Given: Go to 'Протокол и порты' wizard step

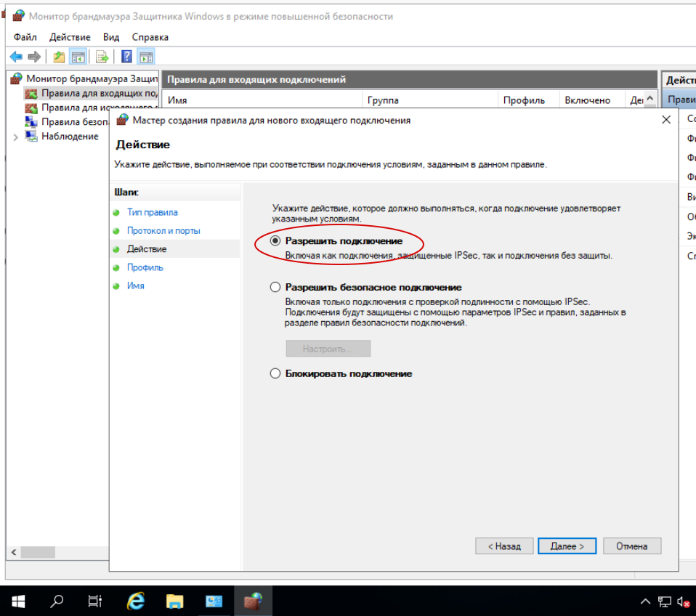Looking at the screenshot, I should pos(163,230).
